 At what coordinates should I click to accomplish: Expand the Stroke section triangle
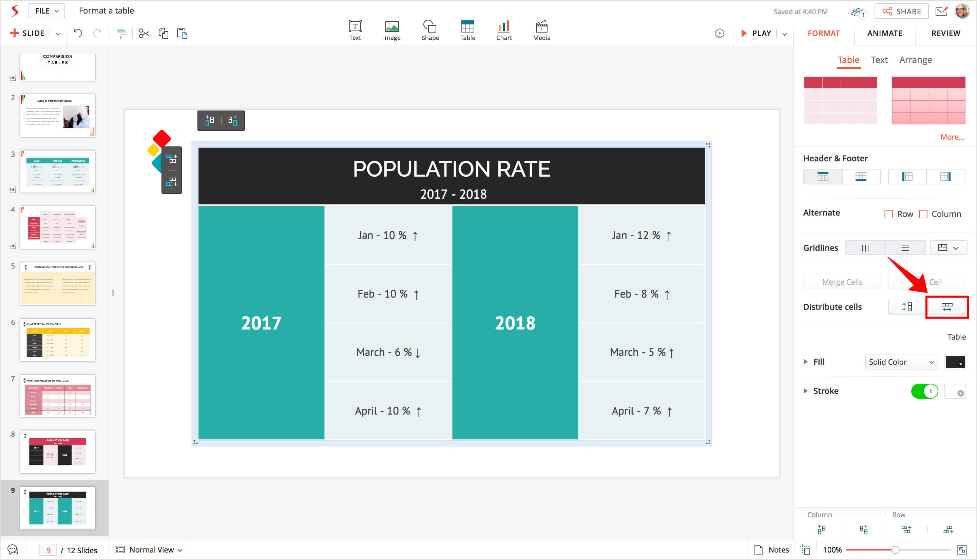(x=805, y=391)
